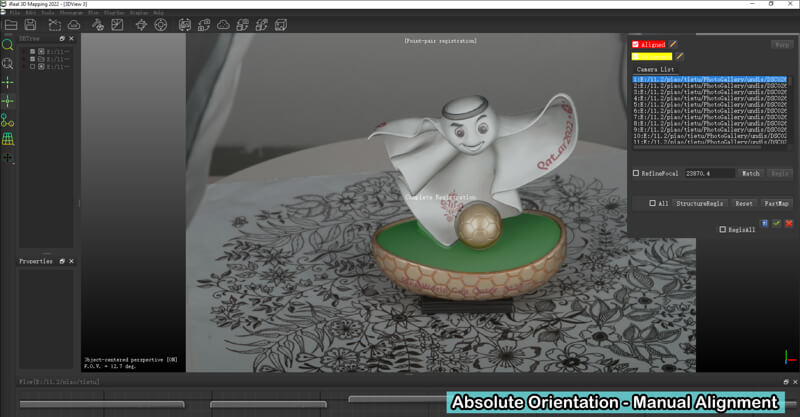
Task: Enable the All checkbox
Action: point(652,203)
